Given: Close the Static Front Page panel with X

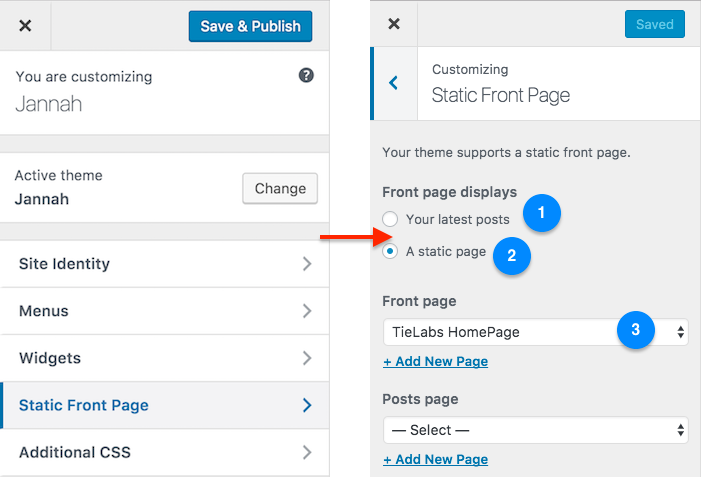Looking at the screenshot, I should pyautogui.click(x=394, y=24).
